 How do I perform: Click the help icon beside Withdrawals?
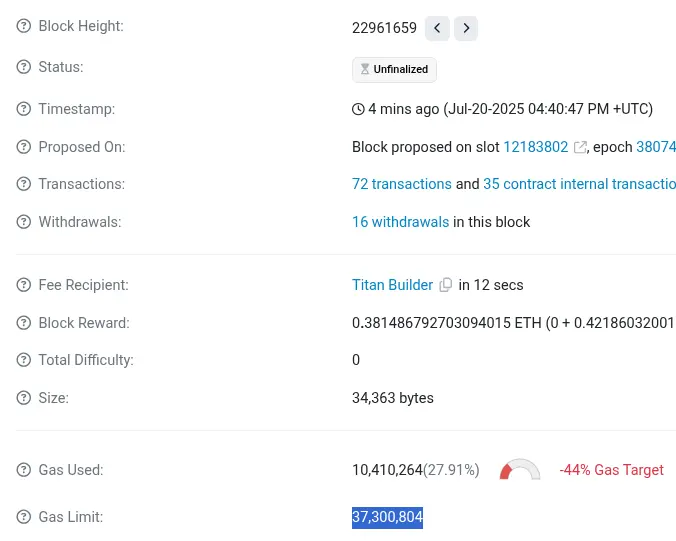[24, 222]
